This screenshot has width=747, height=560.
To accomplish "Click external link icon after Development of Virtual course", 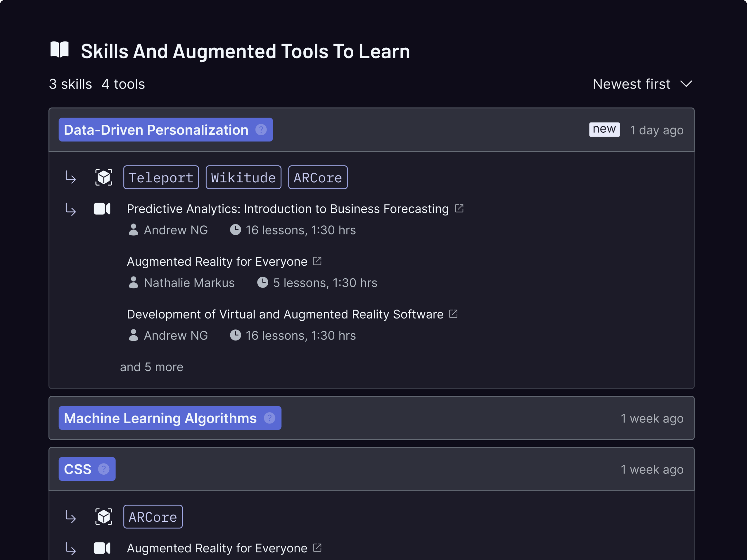I will coord(454,314).
